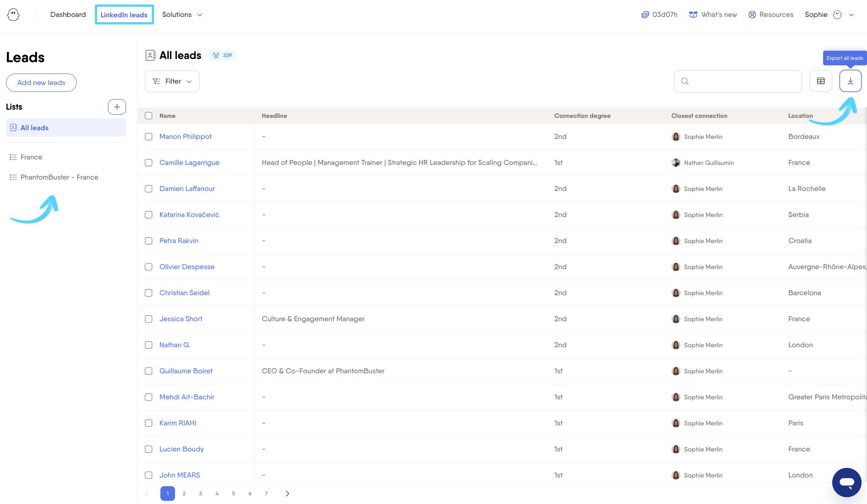
Task: Open Karim RIAHI's lead profile
Action: [x=178, y=423]
